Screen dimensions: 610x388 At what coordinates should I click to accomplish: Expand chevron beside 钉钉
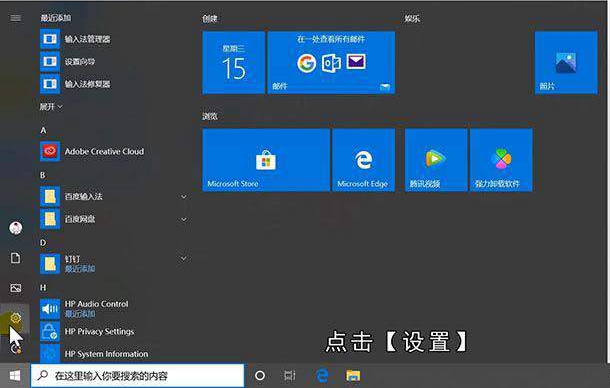click(x=184, y=258)
